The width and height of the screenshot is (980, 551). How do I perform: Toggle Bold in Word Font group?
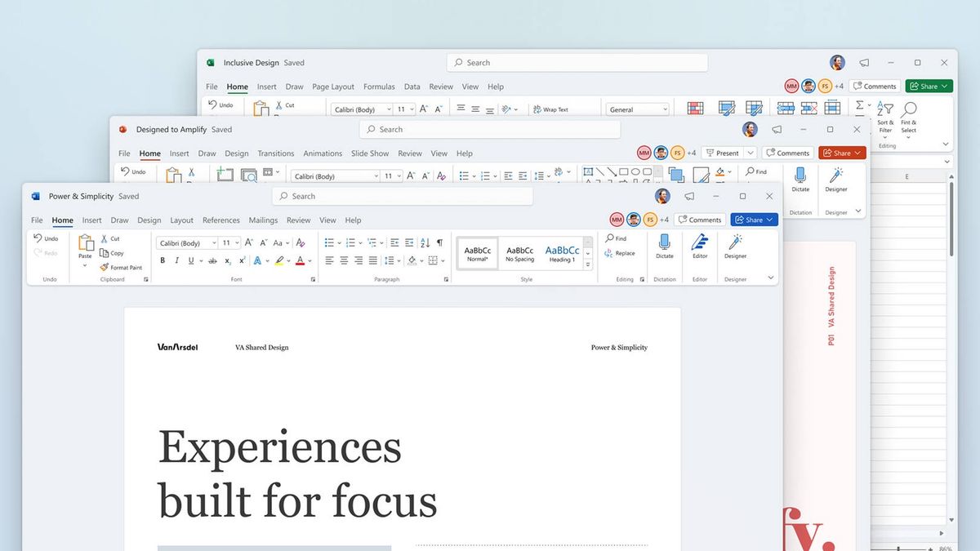163,260
